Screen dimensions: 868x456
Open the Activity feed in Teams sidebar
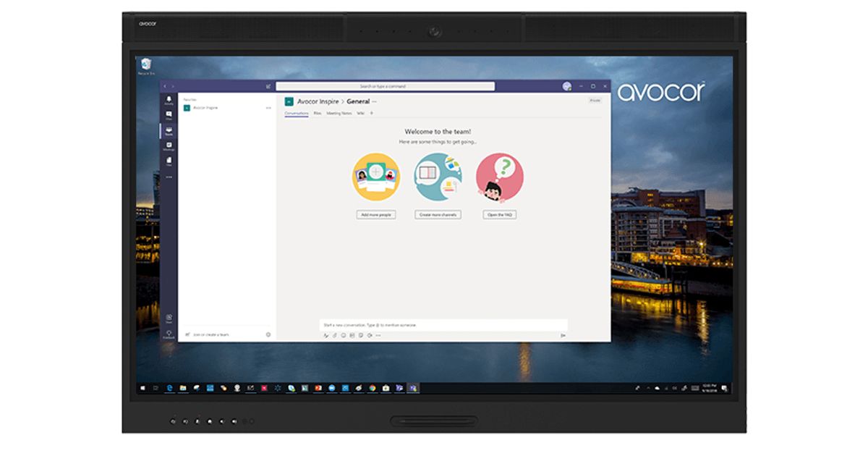(169, 100)
